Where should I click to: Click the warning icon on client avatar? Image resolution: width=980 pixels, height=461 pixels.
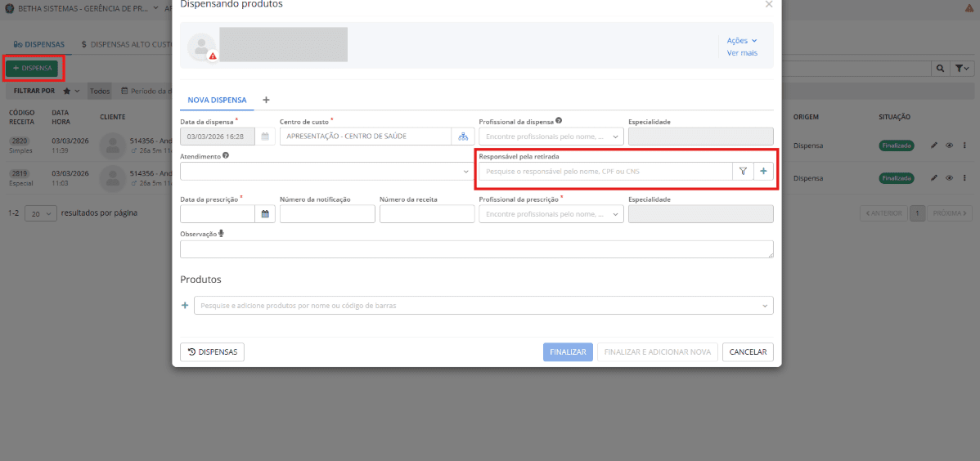point(213,56)
